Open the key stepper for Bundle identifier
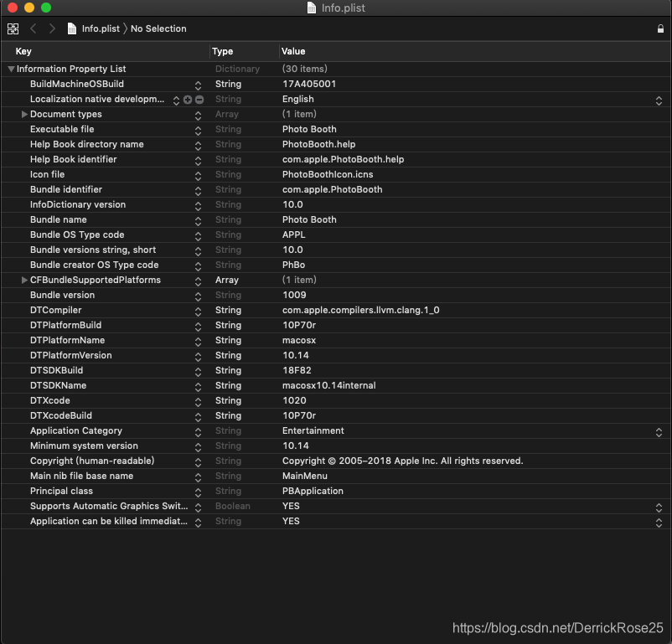Screen dimensions: 672x644 (198, 191)
